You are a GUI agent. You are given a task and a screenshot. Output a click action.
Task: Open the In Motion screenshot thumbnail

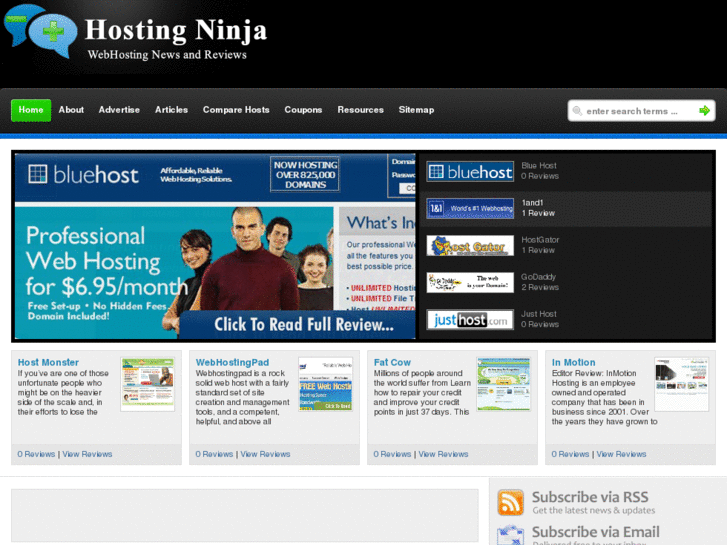point(682,384)
